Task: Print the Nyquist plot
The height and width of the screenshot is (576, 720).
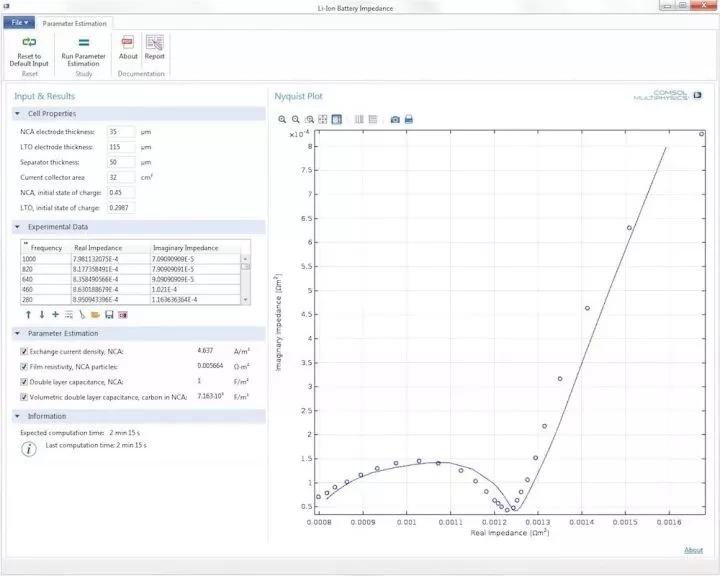Action: pos(408,119)
